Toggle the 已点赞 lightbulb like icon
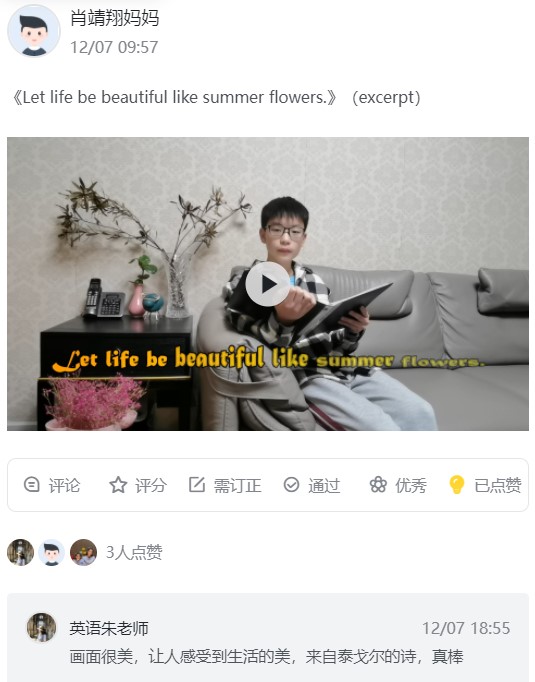 (x=456, y=485)
